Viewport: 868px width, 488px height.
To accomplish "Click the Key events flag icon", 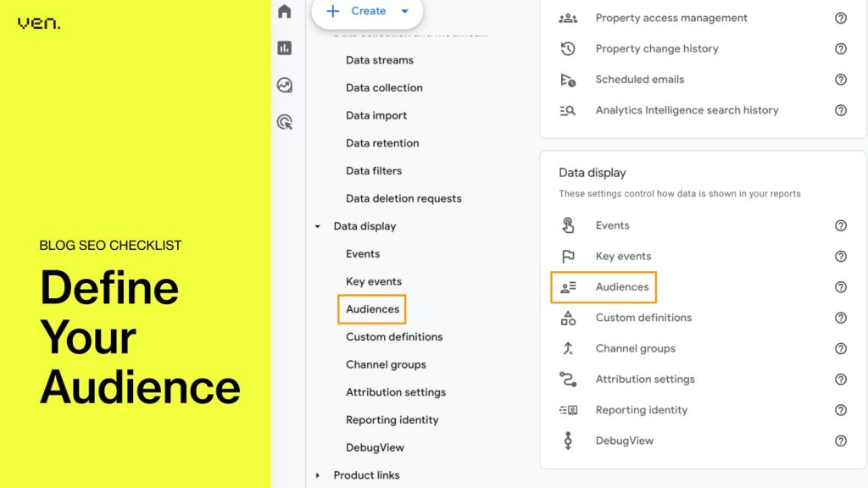I will pos(568,256).
